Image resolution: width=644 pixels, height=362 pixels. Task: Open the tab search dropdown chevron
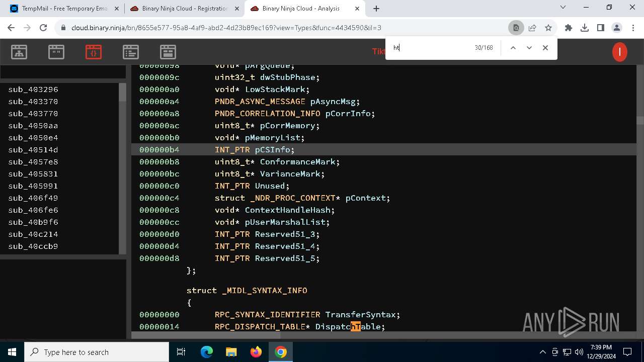[x=563, y=7]
